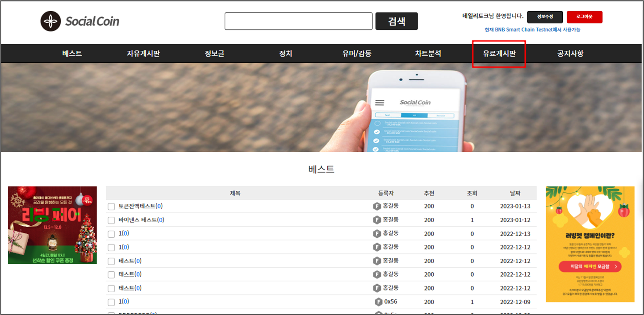Go to the 자유게시판 board
The width and height of the screenshot is (644, 315).
(143, 54)
